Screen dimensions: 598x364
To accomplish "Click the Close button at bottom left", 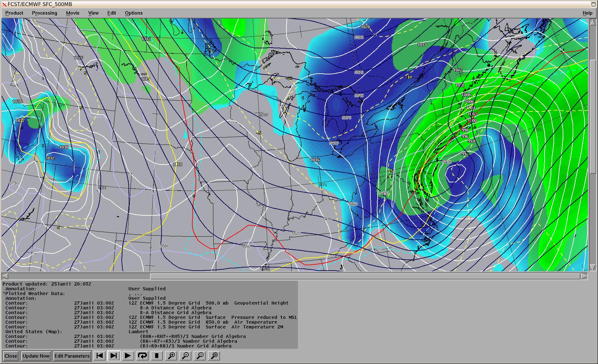I will [11, 356].
